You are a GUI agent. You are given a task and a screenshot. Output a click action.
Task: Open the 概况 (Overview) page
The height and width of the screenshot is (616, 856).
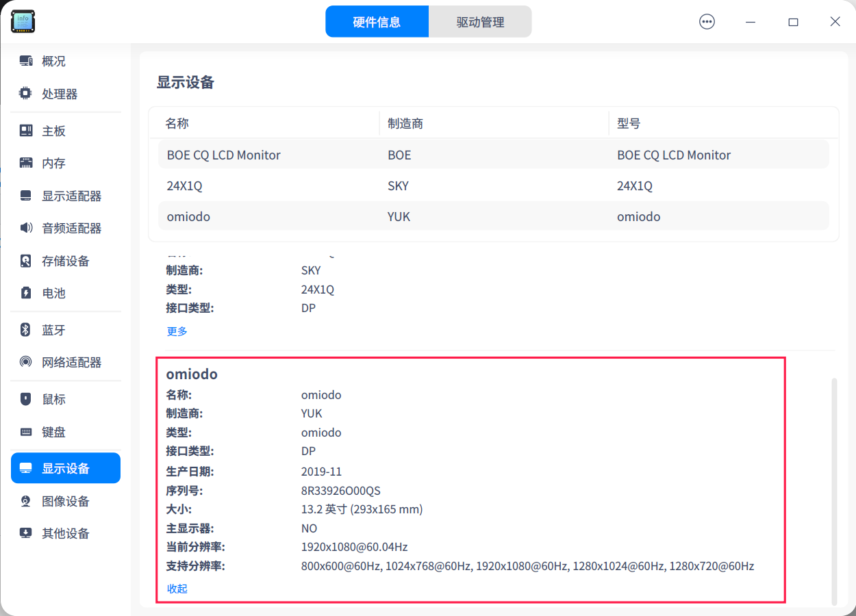50,61
